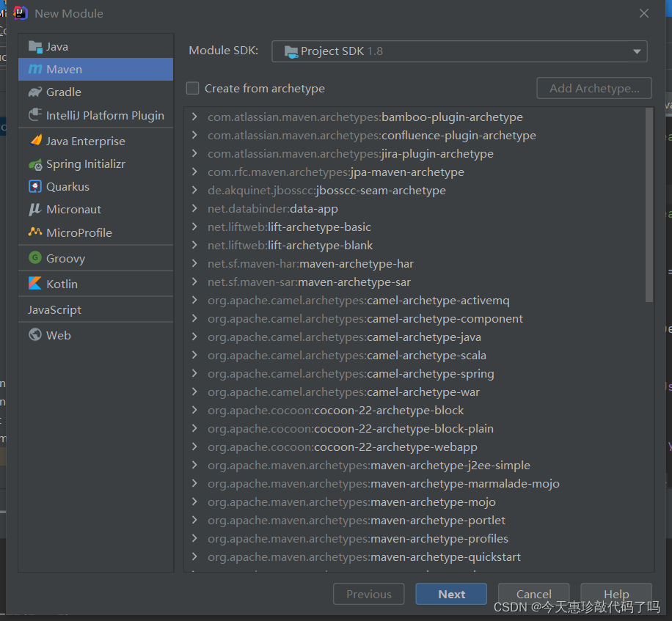This screenshot has width=672, height=621.
Task: Click Add Archetype button
Action: click(594, 88)
